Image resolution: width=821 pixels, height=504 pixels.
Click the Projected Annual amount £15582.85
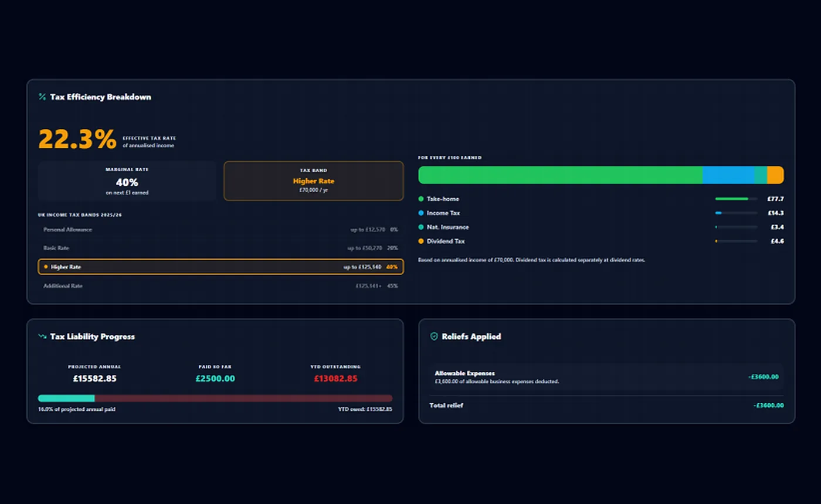pyautogui.click(x=95, y=379)
